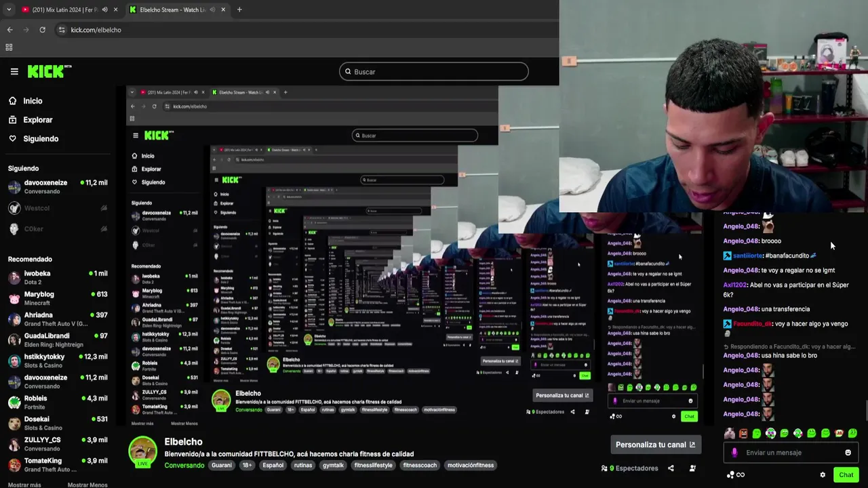The height and width of the screenshot is (488, 868).
Task: Click the Siguiendo heart icon in sidebar
Action: (12, 139)
